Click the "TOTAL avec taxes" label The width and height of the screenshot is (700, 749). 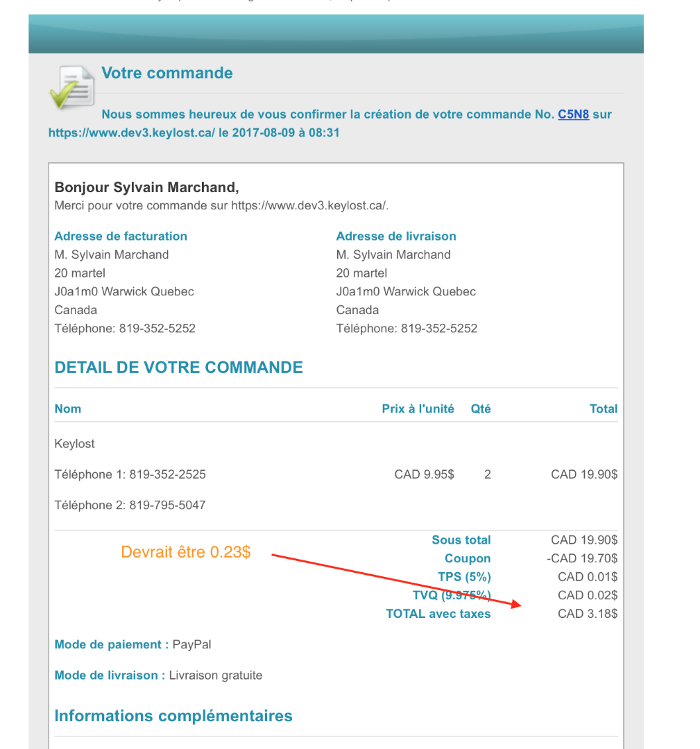click(x=438, y=614)
